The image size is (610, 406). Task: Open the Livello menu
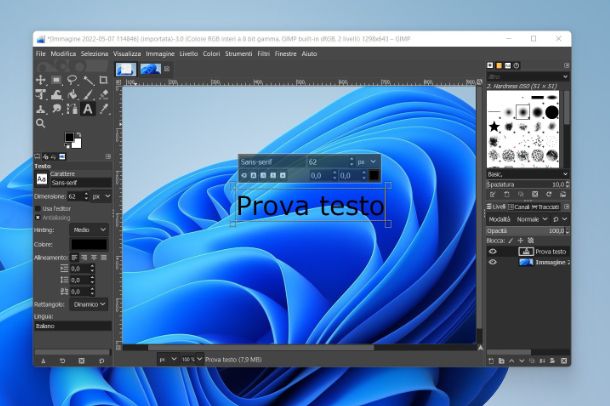tap(189, 54)
